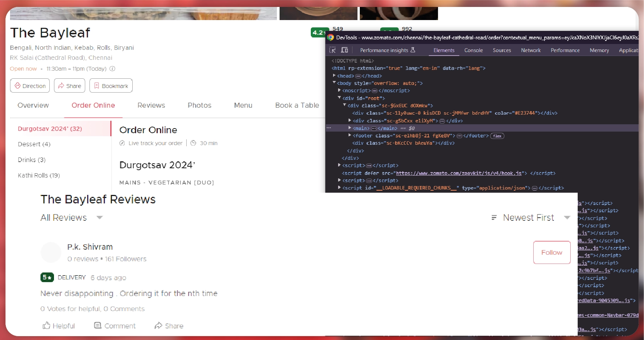Click P.k. Shivram's profile avatar
Image resolution: width=644 pixels, height=340 pixels.
[x=51, y=252]
